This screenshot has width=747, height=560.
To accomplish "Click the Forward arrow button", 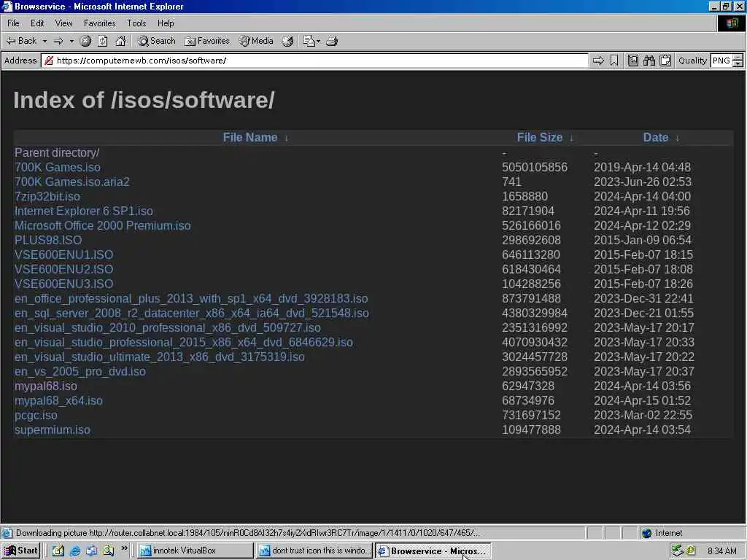I will 58,41.
